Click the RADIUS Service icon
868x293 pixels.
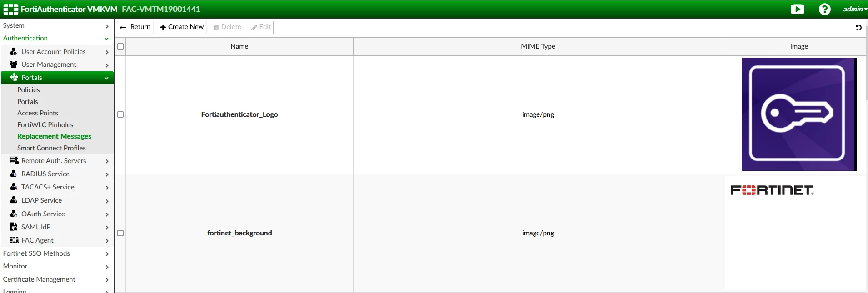[14, 174]
